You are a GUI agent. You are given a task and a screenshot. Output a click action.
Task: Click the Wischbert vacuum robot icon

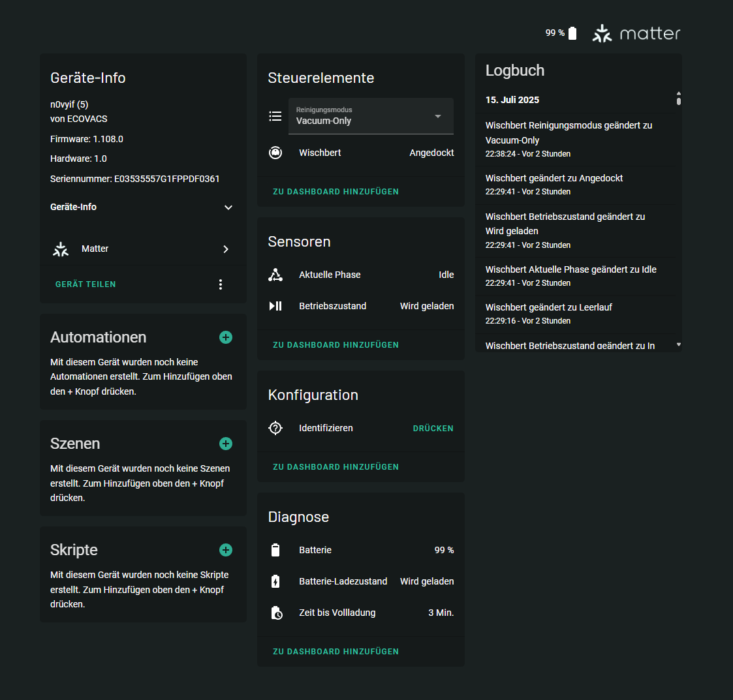[275, 153]
